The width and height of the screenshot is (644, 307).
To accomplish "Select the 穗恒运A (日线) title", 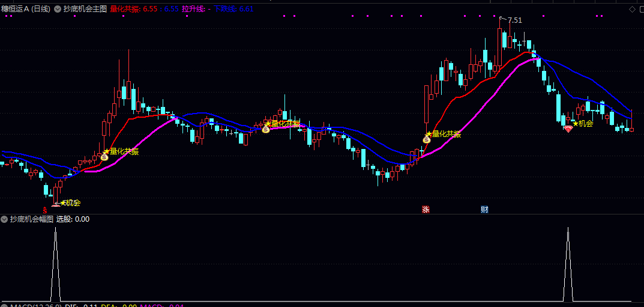I will pos(25,8).
